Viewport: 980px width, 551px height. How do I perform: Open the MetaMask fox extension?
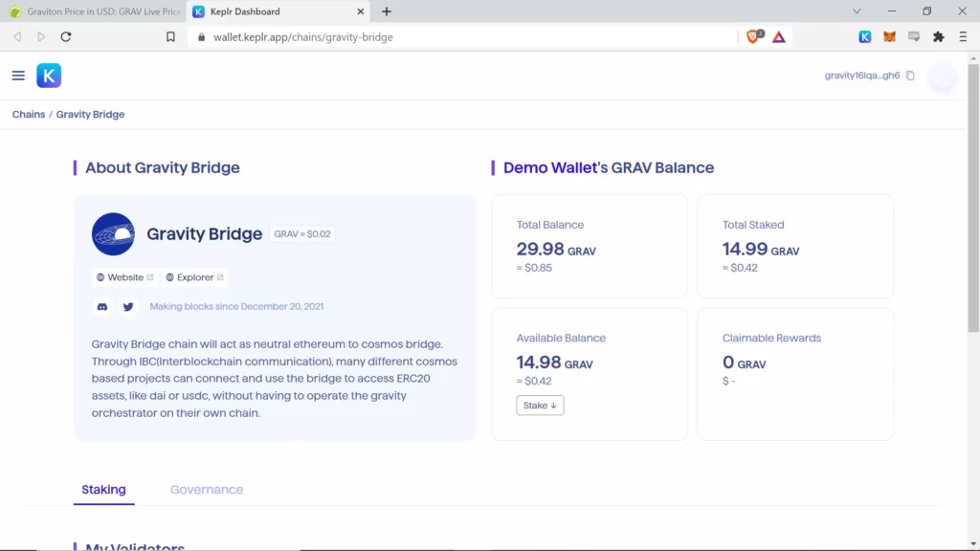(x=889, y=37)
